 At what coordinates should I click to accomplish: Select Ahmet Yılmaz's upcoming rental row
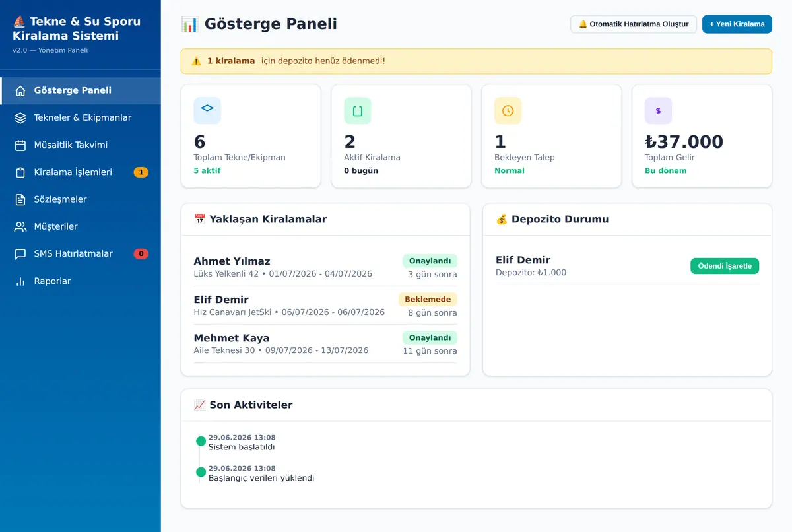[x=325, y=267]
